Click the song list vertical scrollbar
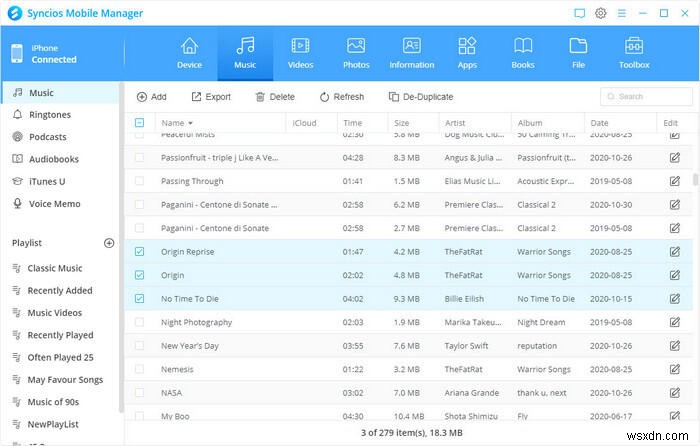Viewport: 700px width, 446px height. (x=695, y=179)
